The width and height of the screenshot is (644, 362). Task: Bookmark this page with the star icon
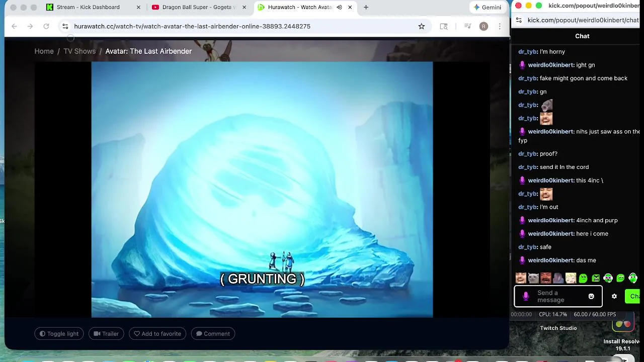[x=422, y=26]
